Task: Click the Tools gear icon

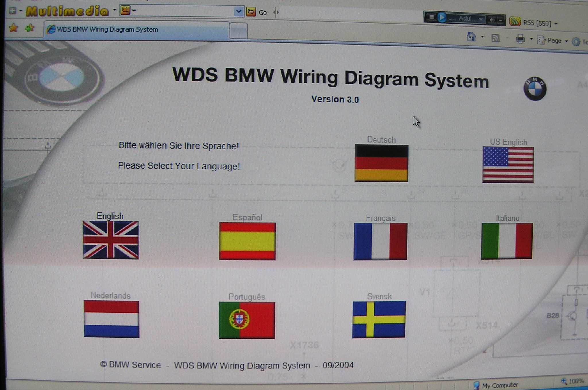Action: coord(576,42)
